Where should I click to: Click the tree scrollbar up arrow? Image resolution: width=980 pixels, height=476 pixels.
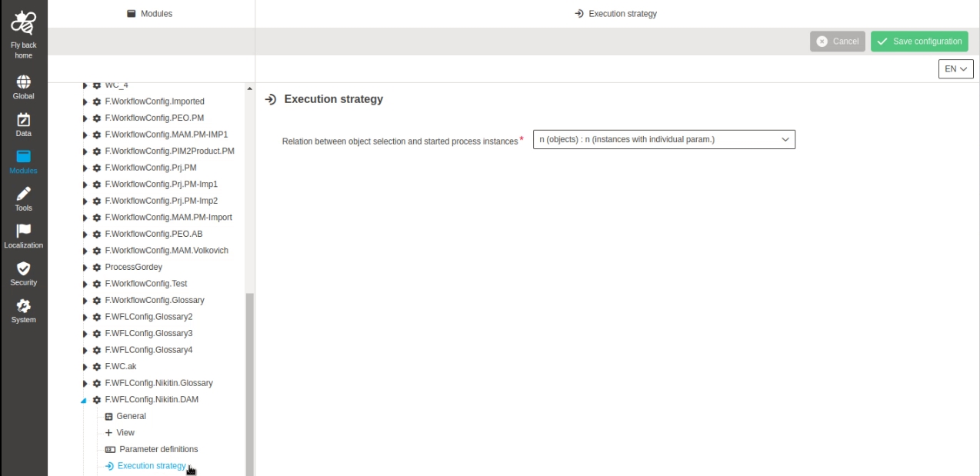pos(249,88)
